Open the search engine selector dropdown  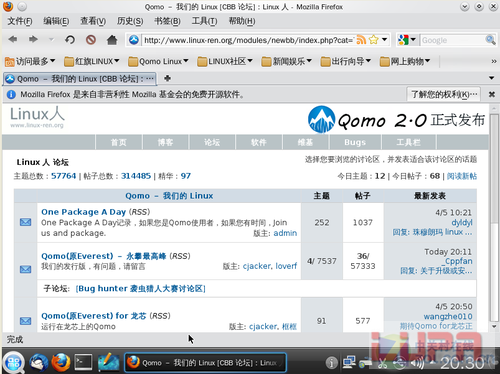point(407,40)
